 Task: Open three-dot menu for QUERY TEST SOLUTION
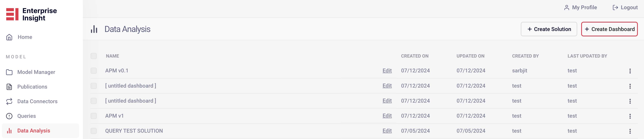630,131
